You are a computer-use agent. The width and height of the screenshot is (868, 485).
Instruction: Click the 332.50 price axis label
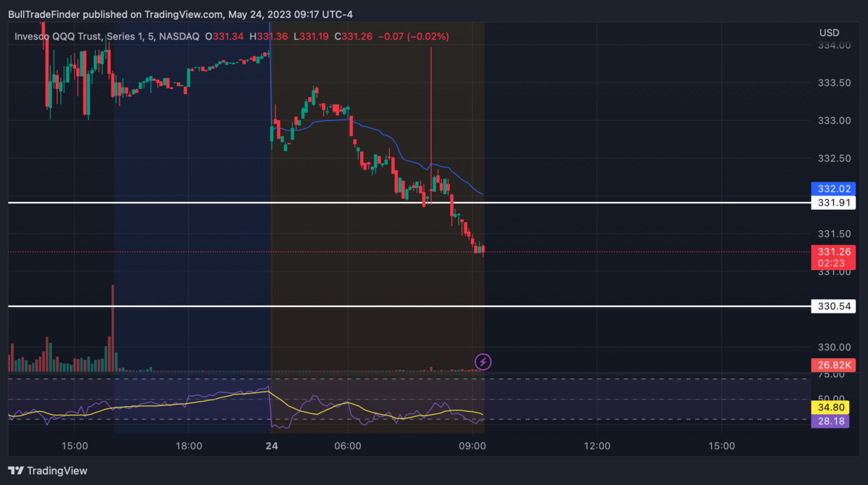coord(833,159)
